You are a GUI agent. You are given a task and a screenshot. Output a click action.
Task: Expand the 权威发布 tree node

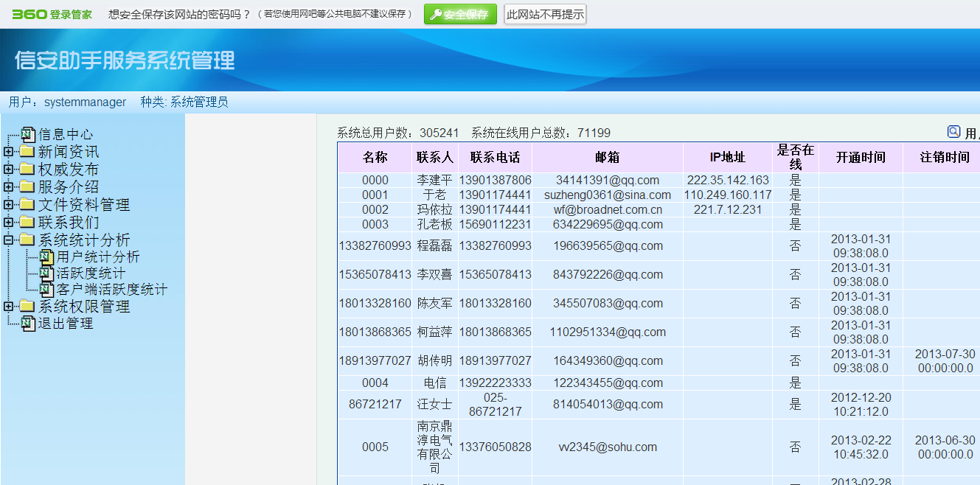(x=8, y=170)
